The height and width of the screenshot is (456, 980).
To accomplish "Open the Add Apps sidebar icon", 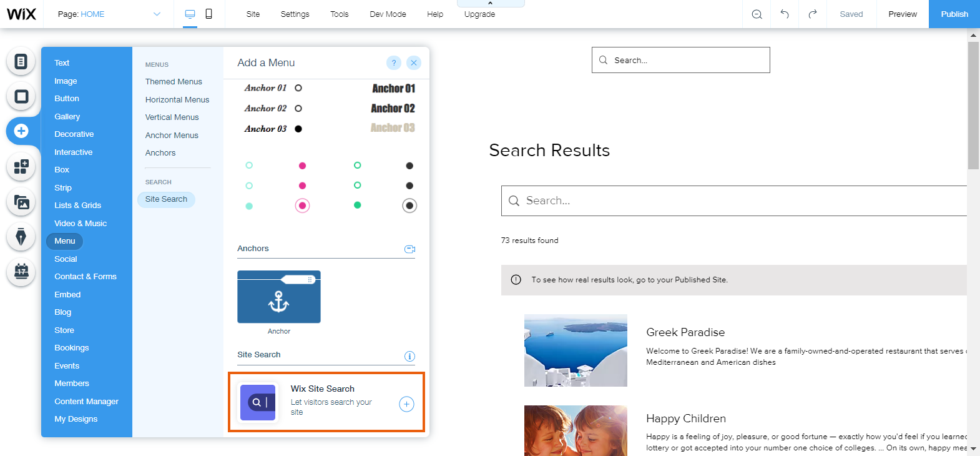I will tap(21, 167).
